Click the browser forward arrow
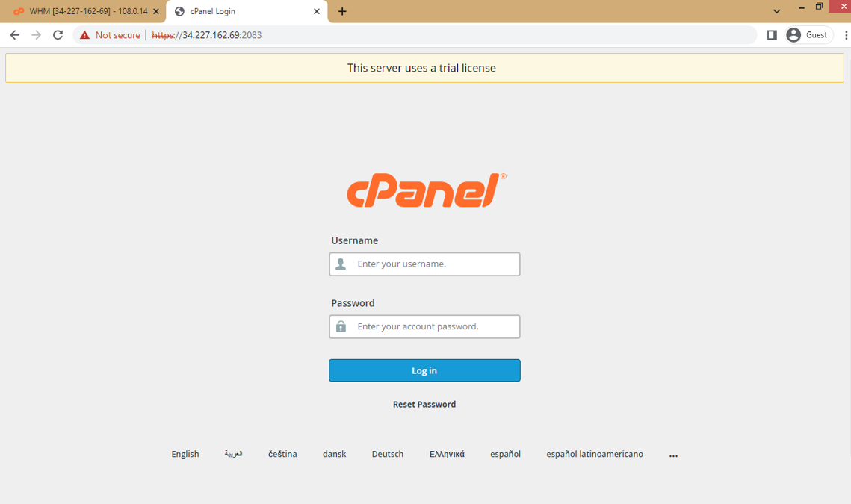Viewport: 851px width, 504px height. coord(37,35)
